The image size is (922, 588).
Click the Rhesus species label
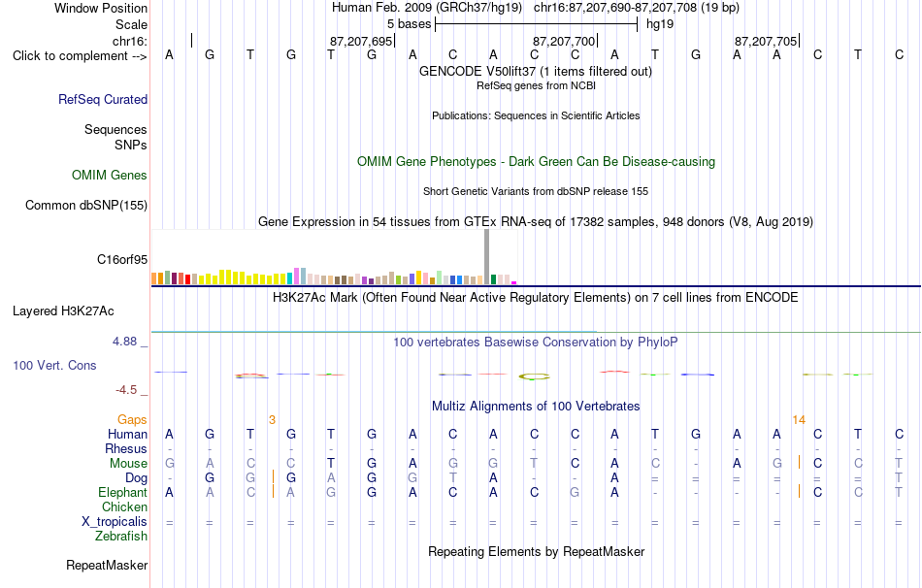[x=126, y=448]
